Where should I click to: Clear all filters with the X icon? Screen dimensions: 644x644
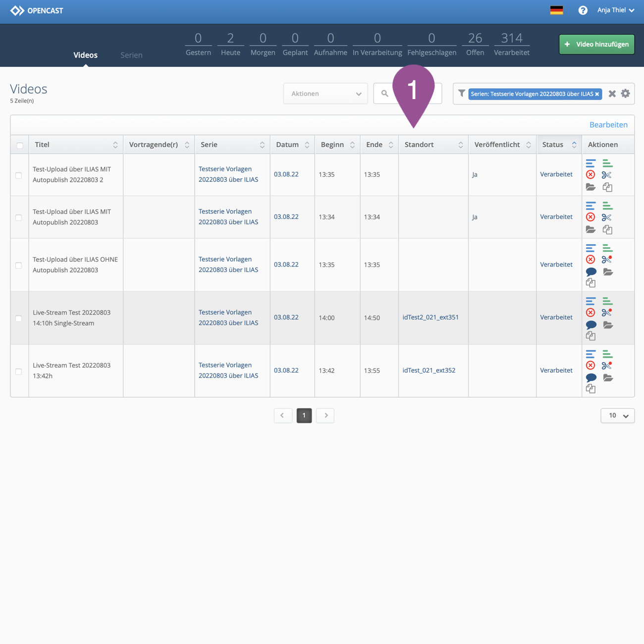click(612, 94)
